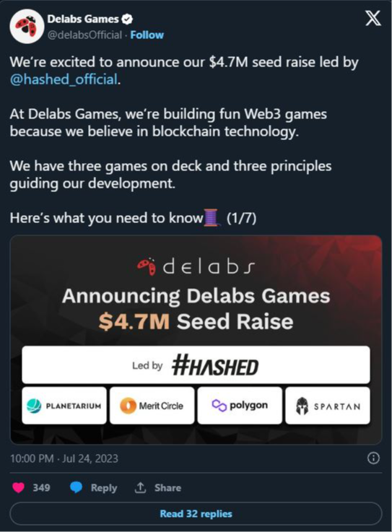
Task: Click the Read 32 replies button
Action: (x=196, y=514)
